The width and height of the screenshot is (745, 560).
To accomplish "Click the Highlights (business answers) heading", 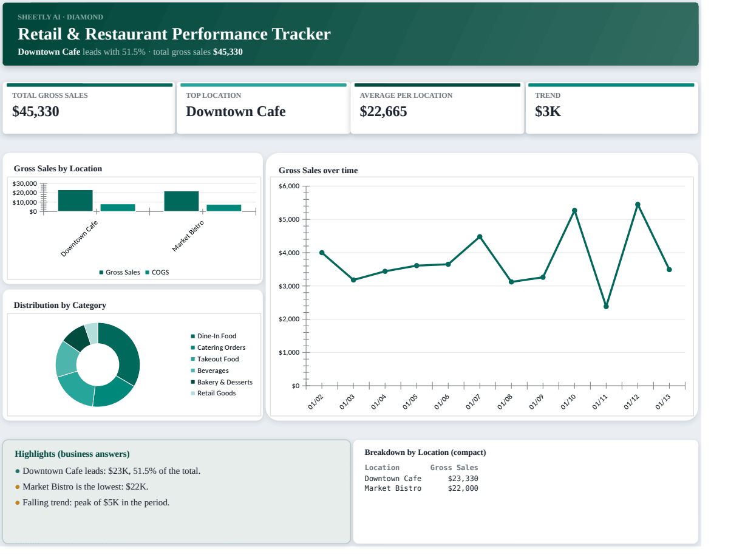I will click(x=72, y=454).
